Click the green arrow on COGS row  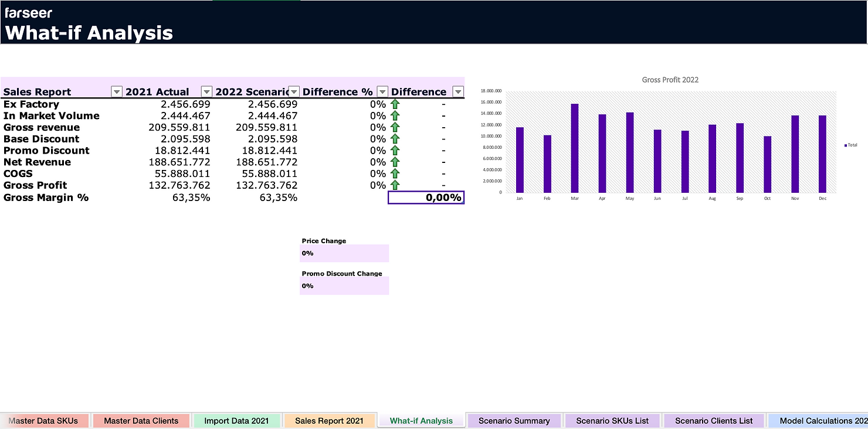click(395, 173)
